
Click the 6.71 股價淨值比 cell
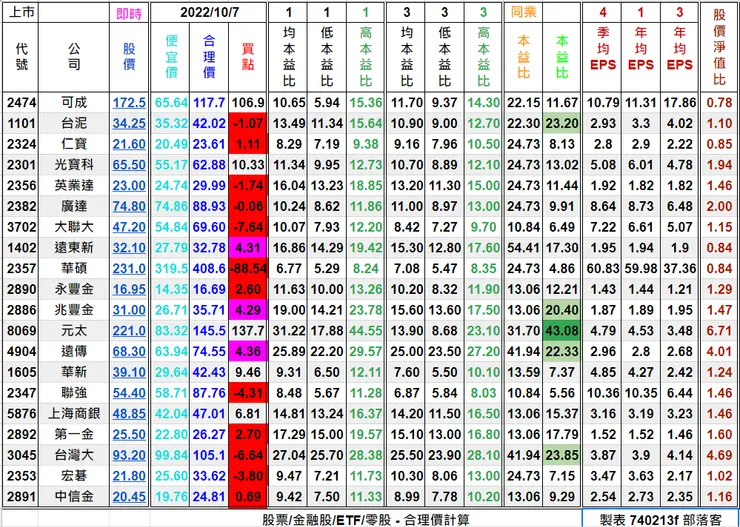pyautogui.click(x=719, y=331)
